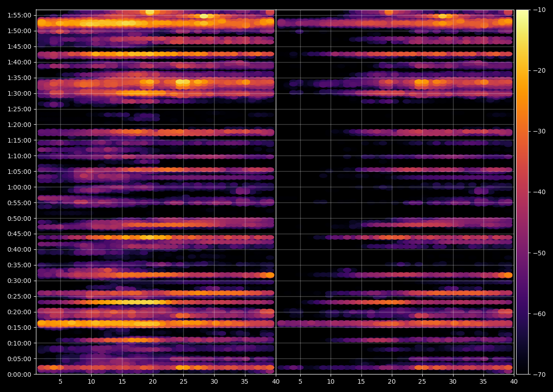This screenshot has height=392, width=553.
Task: Click the −10 colorbar tick label
Action: (x=539, y=10)
